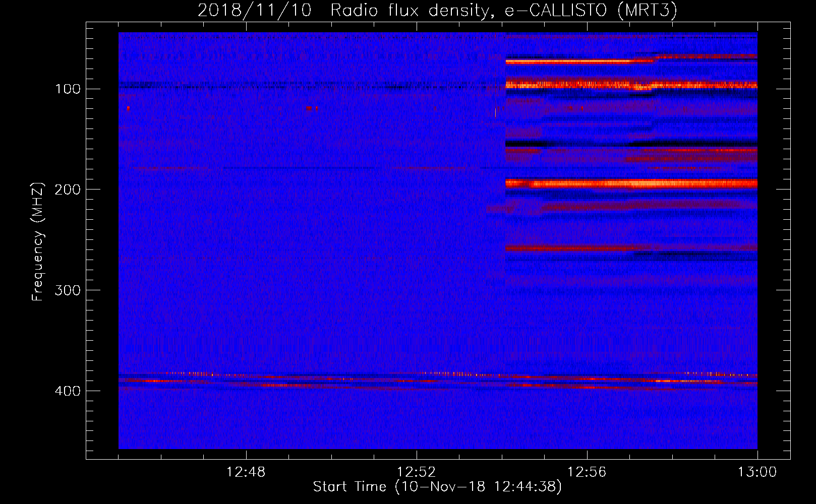Click the 12:52 time tick label

(417, 472)
